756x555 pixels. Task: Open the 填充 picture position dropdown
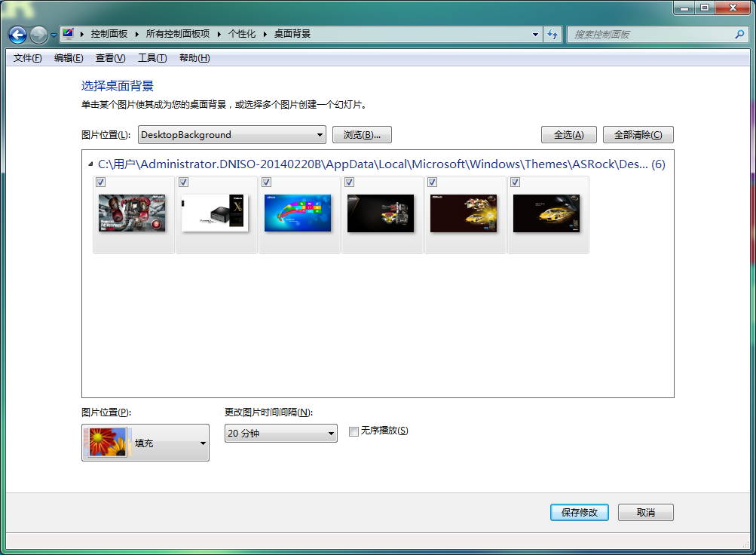pos(202,443)
